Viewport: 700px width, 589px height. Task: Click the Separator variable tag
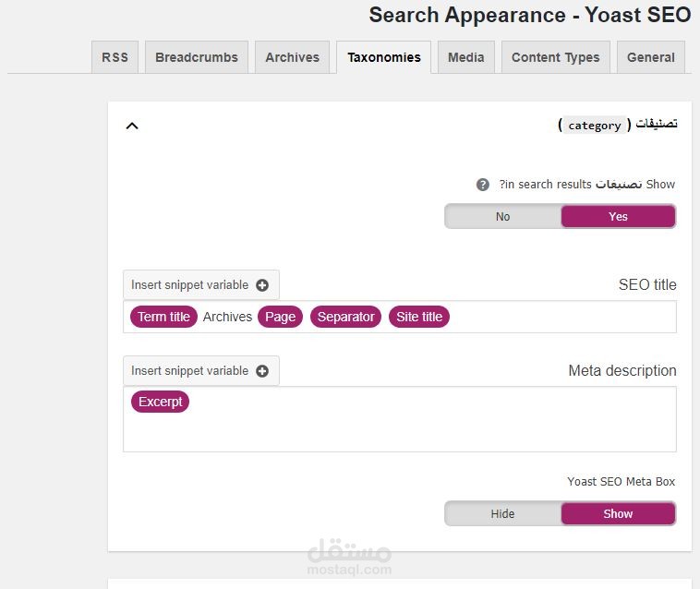(x=345, y=317)
